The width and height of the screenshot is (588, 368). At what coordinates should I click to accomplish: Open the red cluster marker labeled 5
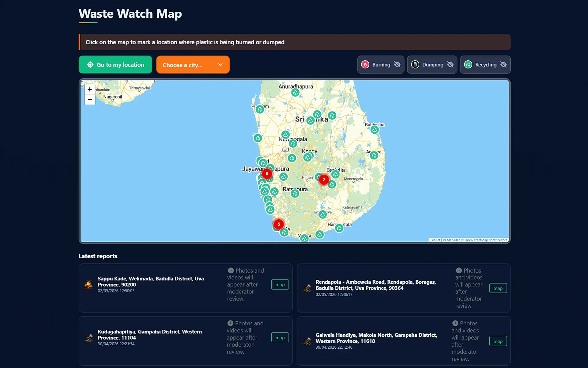tap(279, 224)
